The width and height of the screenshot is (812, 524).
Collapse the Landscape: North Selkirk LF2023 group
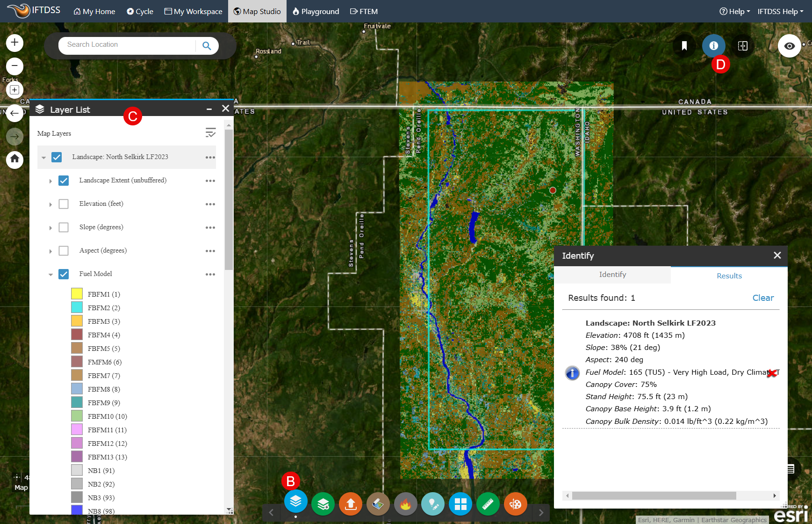43,157
